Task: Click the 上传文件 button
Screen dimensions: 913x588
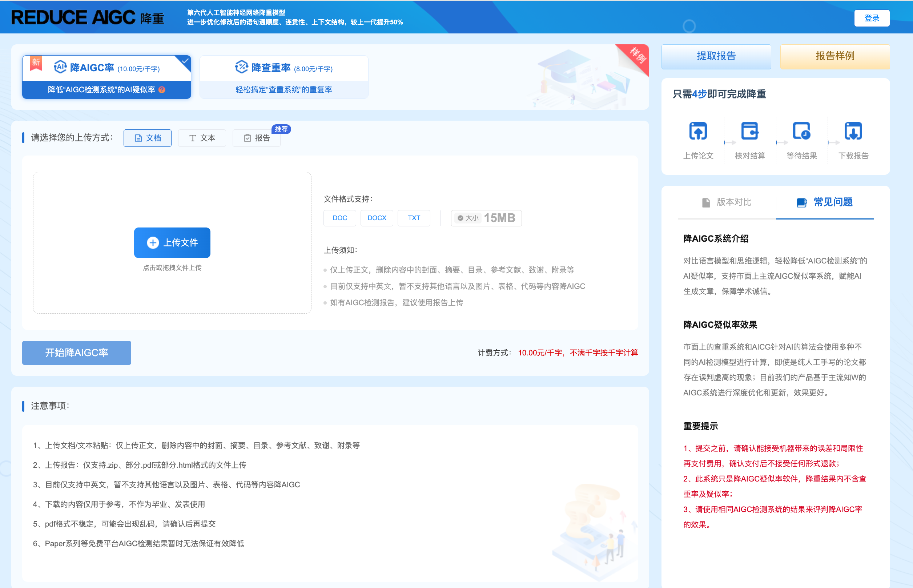Action: coord(172,243)
